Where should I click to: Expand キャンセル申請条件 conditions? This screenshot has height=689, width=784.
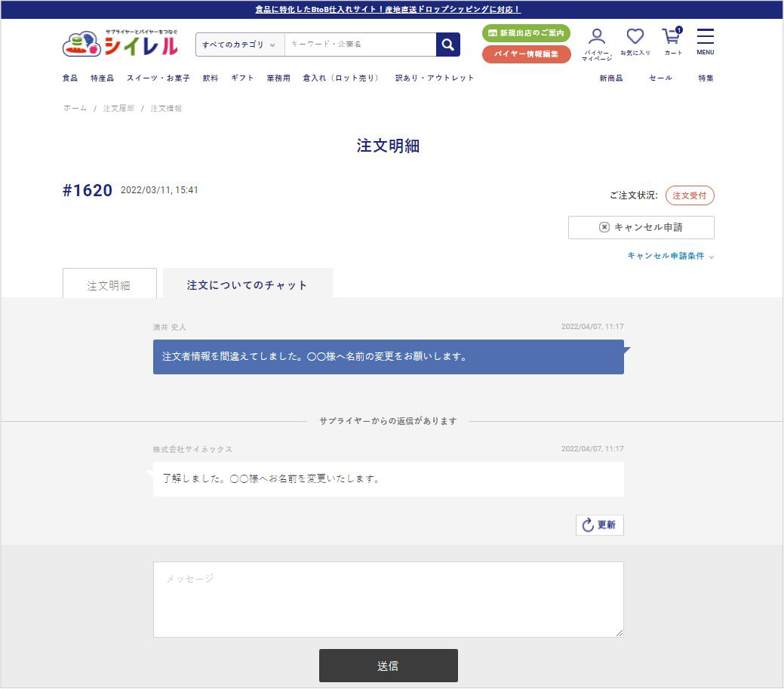click(x=670, y=256)
